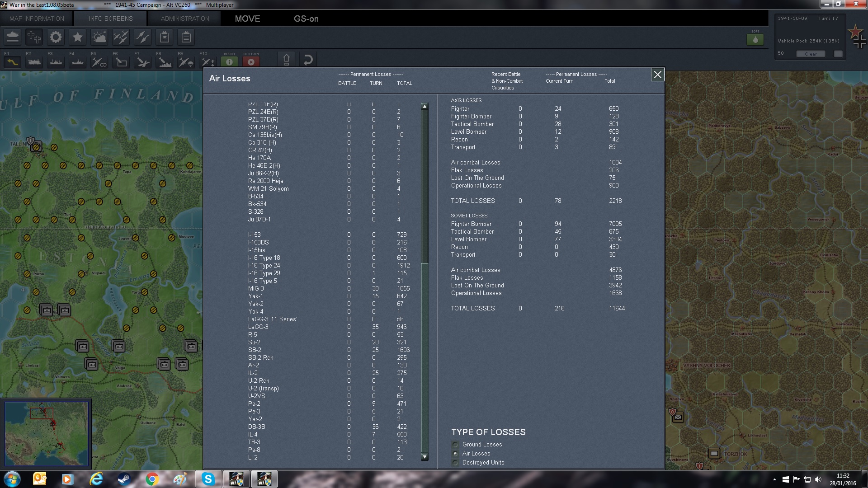Viewport: 868px width, 488px height.
Task: Click the WM 21 Solyom row label
Action: (268, 188)
